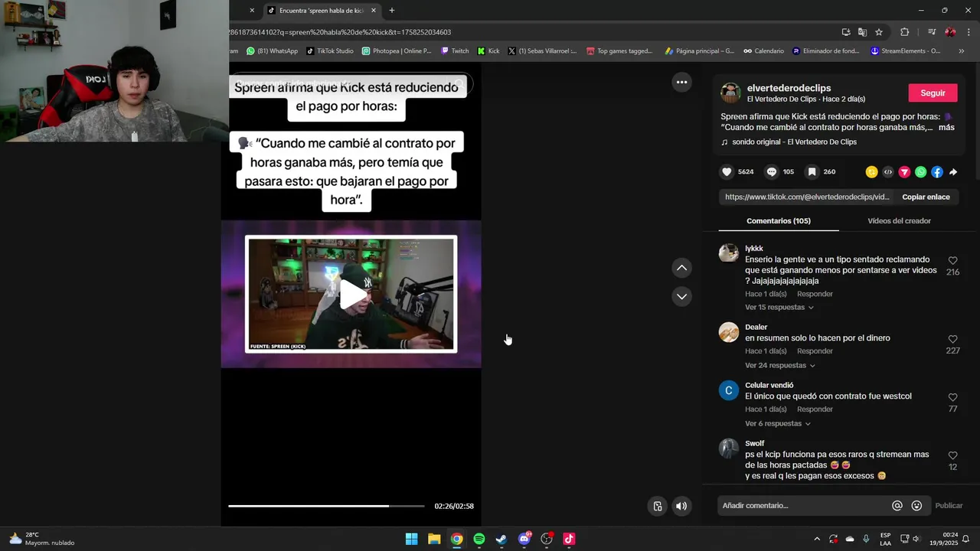
Task: Open TikTok app from taskbar
Action: pyautogui.click(x=569, y=539)
